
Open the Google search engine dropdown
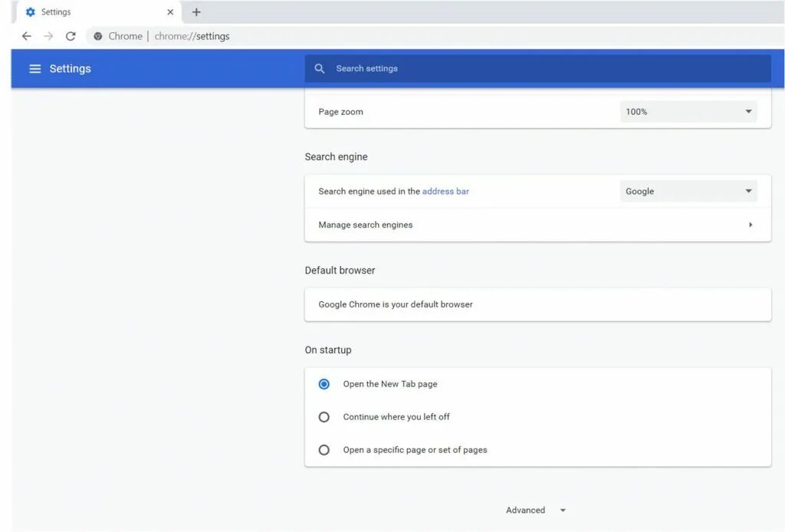pos(688,191)
